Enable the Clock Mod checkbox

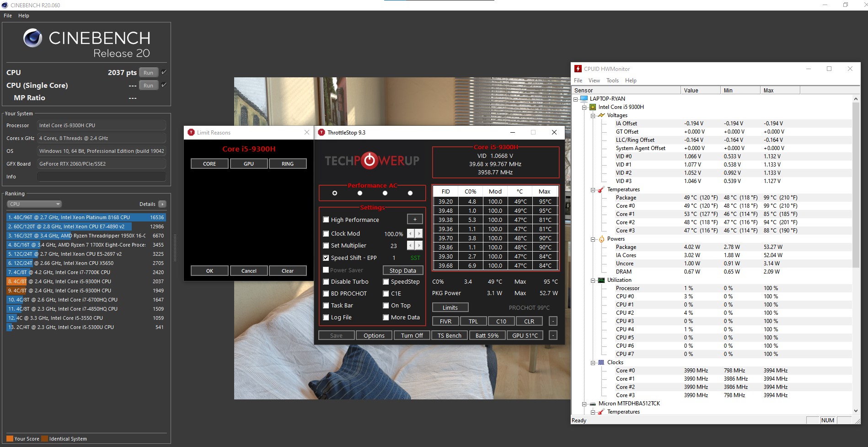click(326, 233)
